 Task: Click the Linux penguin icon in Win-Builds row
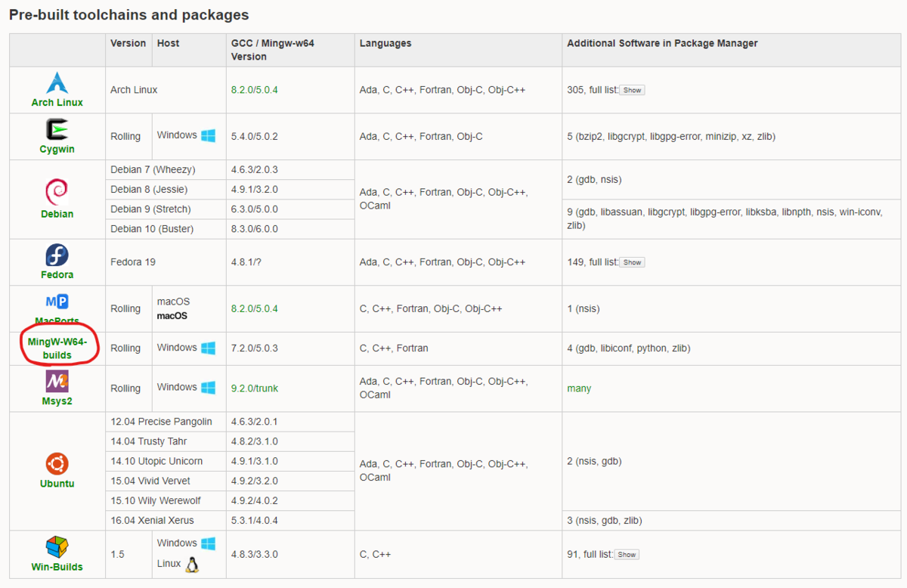192,565
